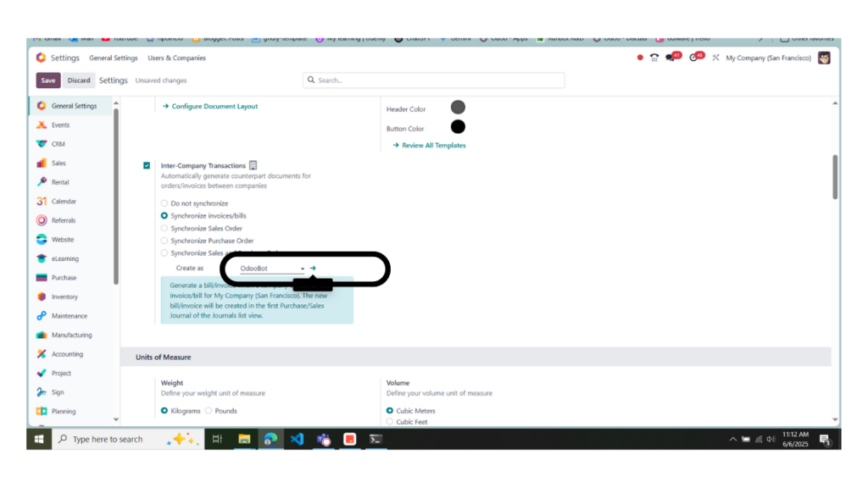
Task: Select the Pounds weight unit
Action: click(x=209, y=411)
